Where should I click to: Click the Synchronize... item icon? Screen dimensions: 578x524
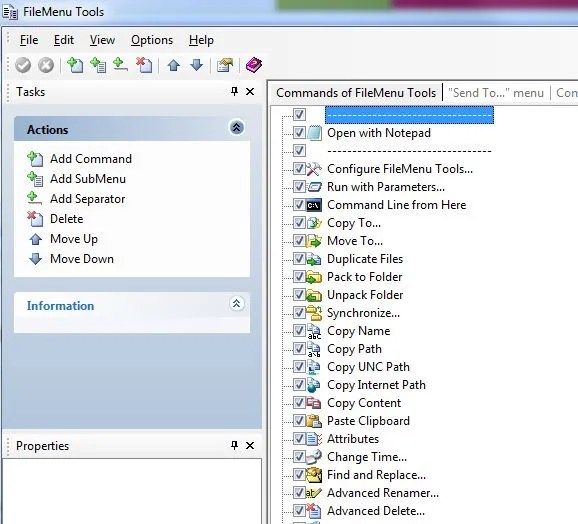[314, 313]
